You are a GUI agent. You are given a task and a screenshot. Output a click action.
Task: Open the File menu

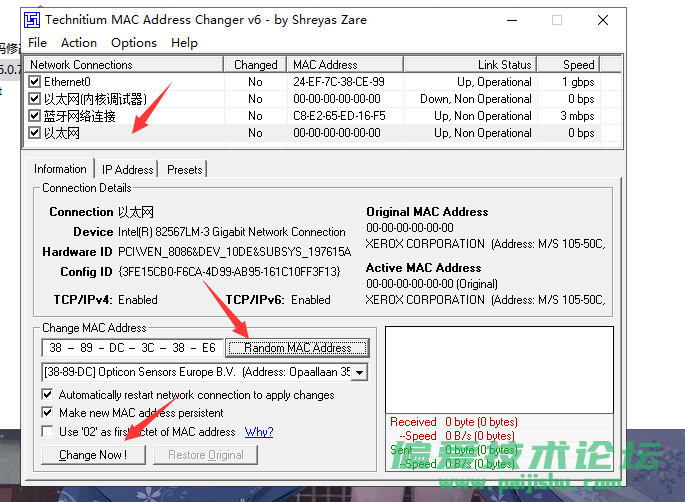coord(37,43)
